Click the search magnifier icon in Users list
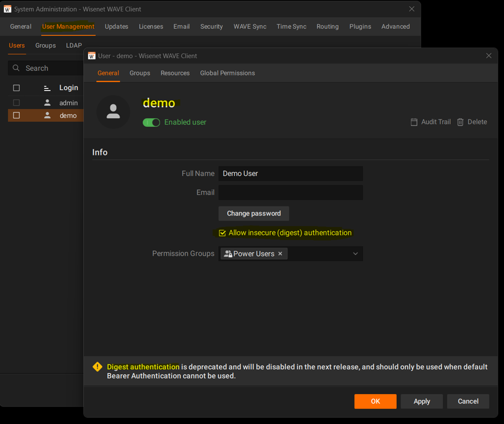This screenshot has height=424, width=504. (x=16, y=68)
